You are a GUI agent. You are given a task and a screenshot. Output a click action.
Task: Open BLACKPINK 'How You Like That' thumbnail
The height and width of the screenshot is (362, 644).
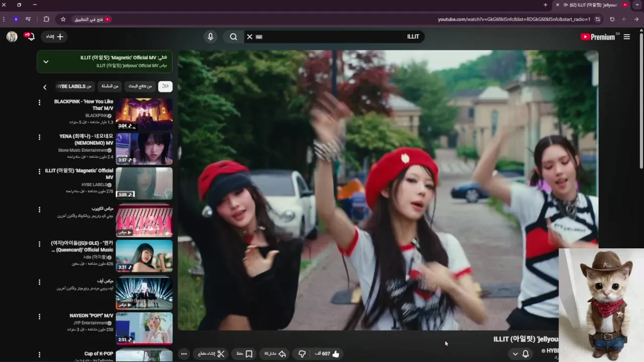click(x=144, y=114)
